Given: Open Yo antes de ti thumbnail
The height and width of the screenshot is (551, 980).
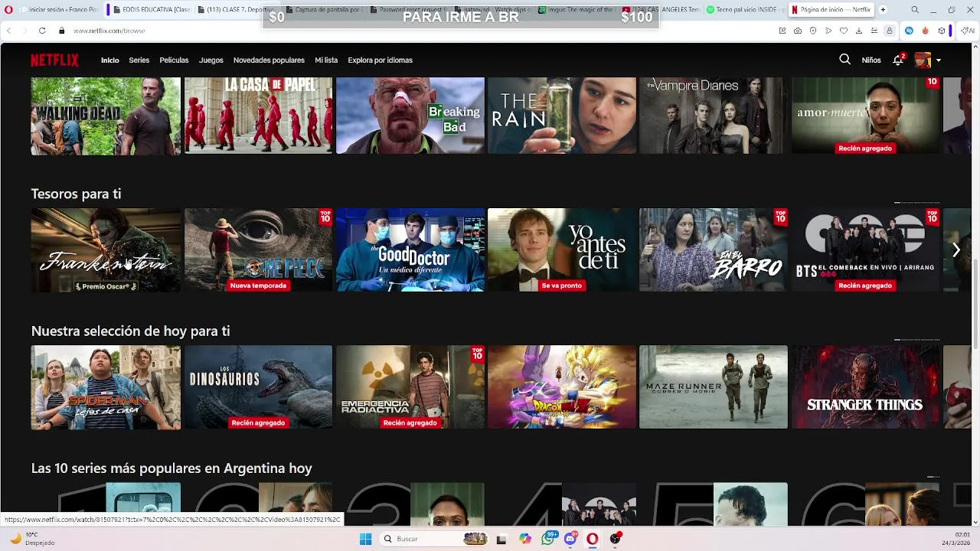Looking at the screenshot, I should 562,249.
